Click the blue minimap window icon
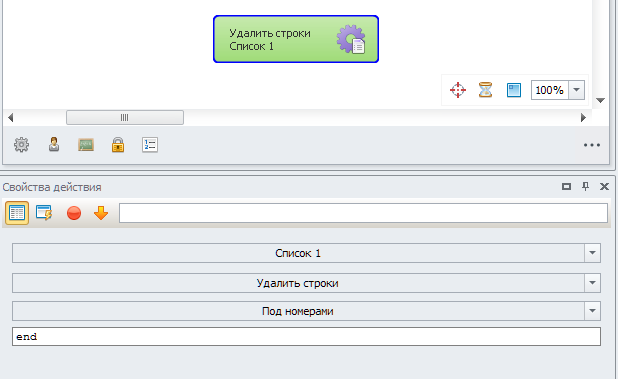Screen dimensions: 618x379 514,90
